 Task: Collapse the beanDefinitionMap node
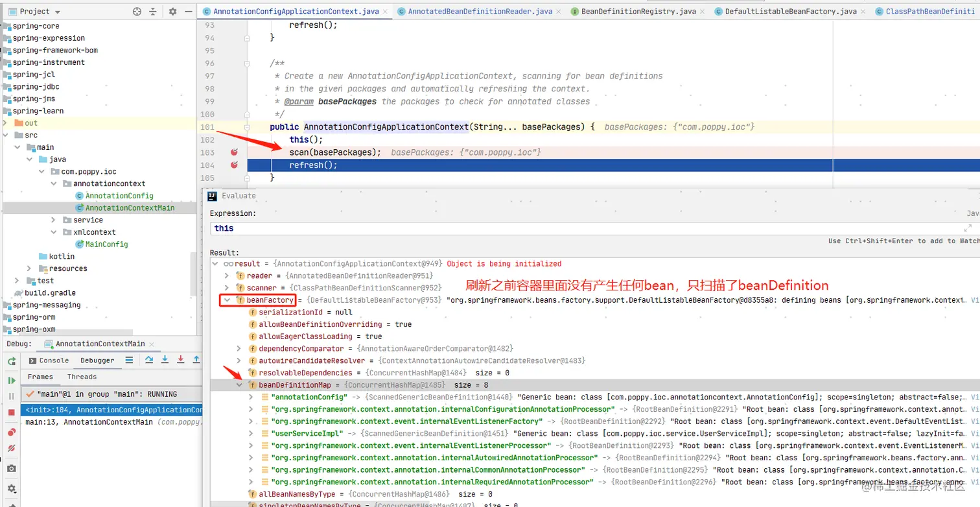[x=239, y=385]
